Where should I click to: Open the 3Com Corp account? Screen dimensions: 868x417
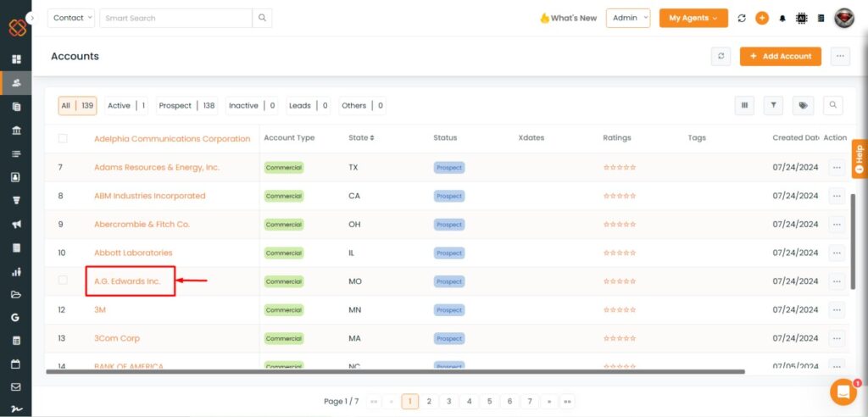click(117, 338)
